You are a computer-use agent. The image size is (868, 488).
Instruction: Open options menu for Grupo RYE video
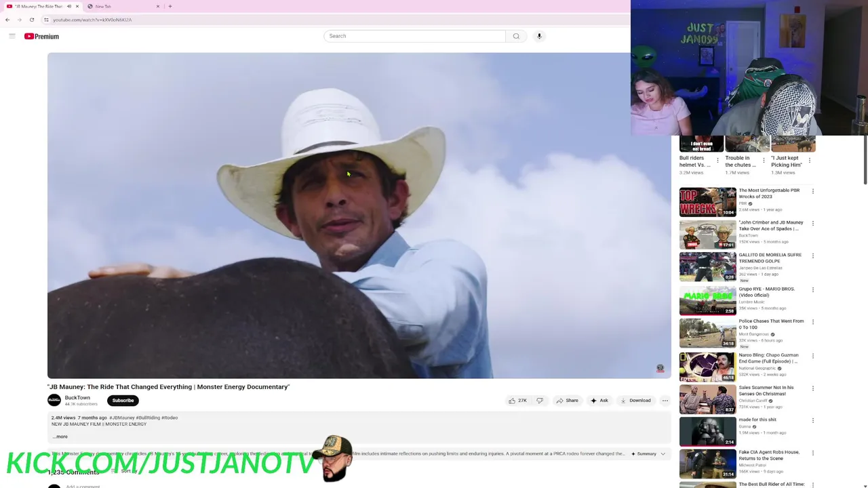coord(812,289)
